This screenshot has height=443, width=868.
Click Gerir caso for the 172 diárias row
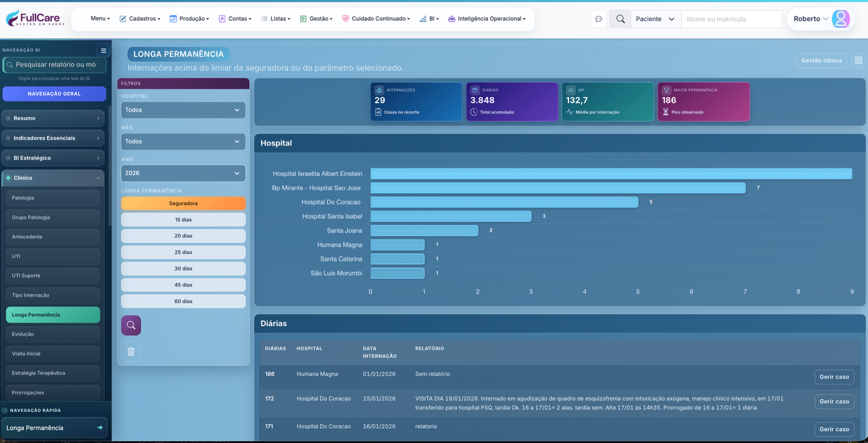(834, 401)
